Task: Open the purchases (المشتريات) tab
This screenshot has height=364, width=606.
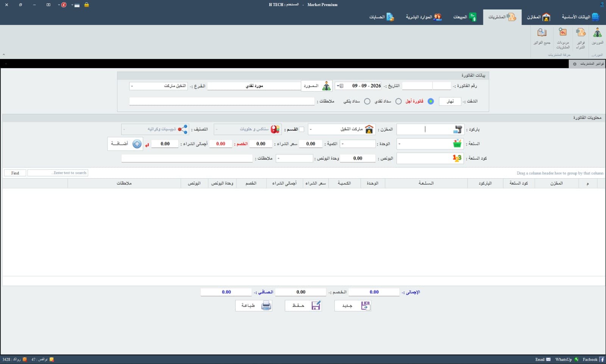Action: coord(502,17)
